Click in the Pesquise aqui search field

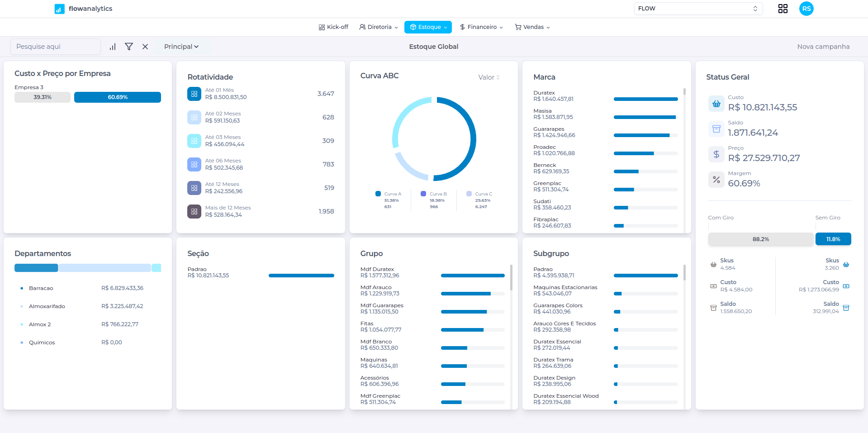(56, 47)
